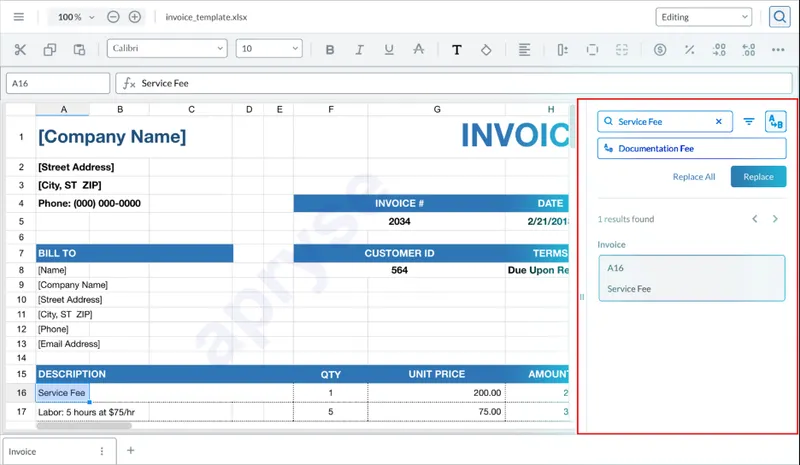Click the search panel resize handle
800x465 pixels.
tap(582, 297)
